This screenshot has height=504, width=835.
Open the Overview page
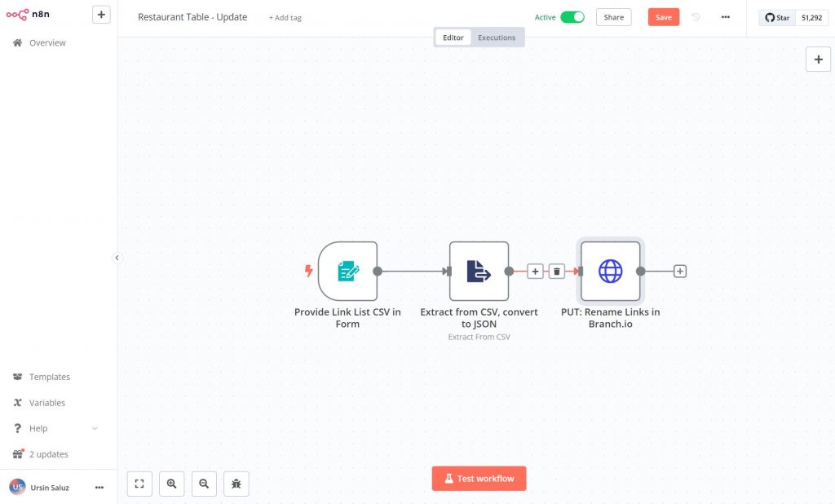click(39, 42)
